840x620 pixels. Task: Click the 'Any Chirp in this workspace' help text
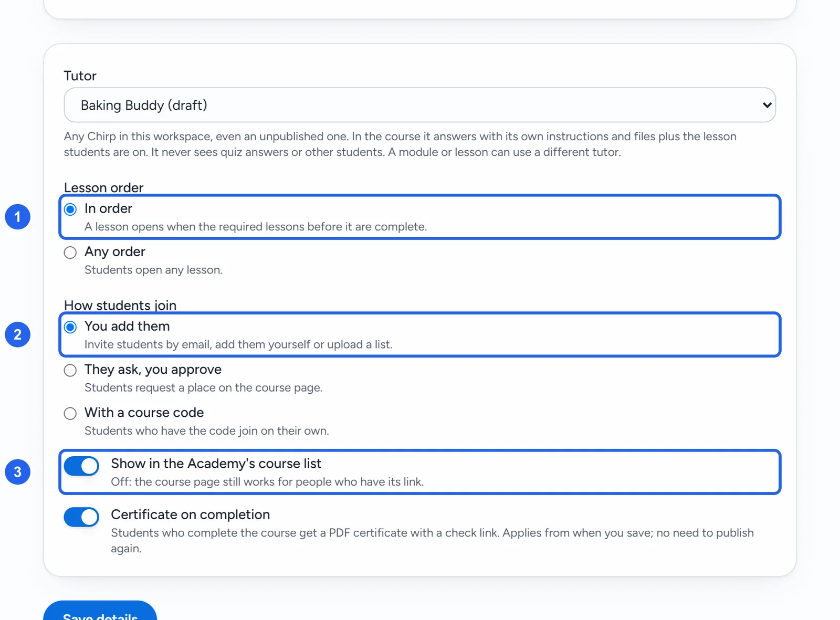point(400,144)
